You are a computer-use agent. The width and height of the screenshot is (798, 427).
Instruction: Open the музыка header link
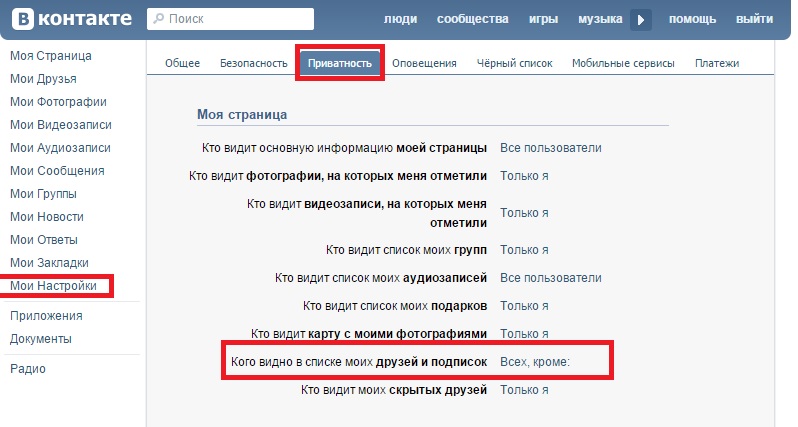tap(600, 19)
